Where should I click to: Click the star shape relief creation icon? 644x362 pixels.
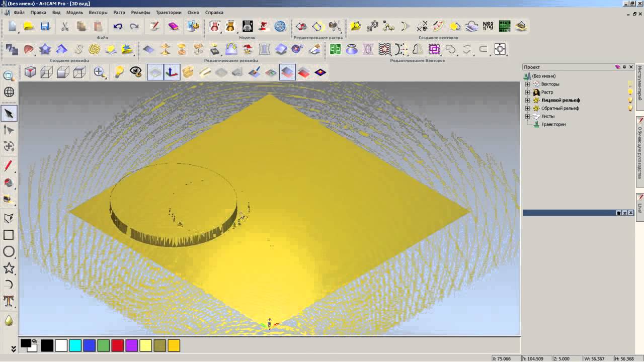pos(45,49)
